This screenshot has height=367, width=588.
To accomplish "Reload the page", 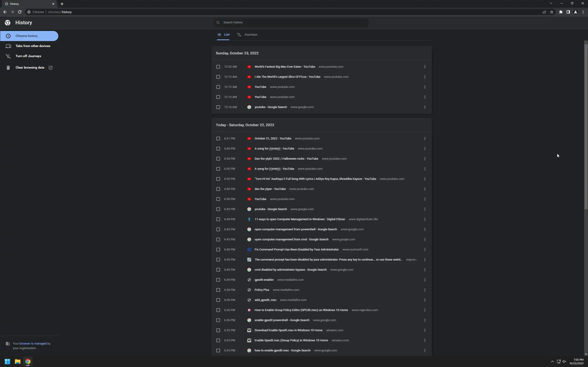I will click(20, 12).
